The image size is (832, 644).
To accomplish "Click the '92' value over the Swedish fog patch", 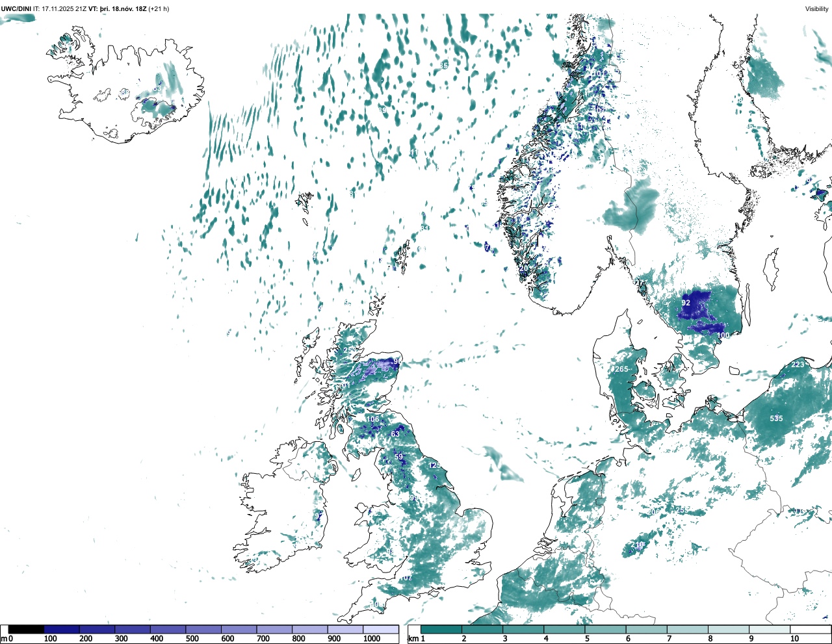I will [686, 303].
